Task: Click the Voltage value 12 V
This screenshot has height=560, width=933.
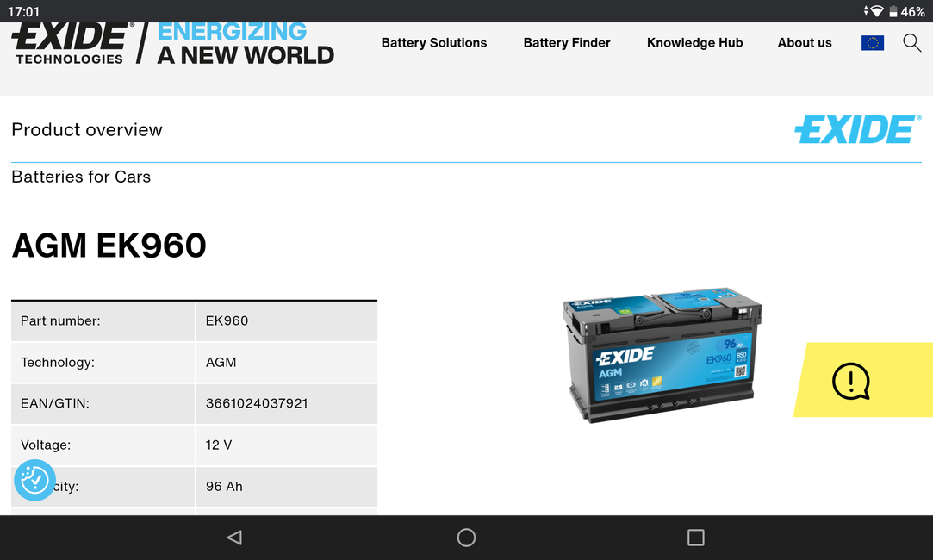Action: click(x=218, y=445)
